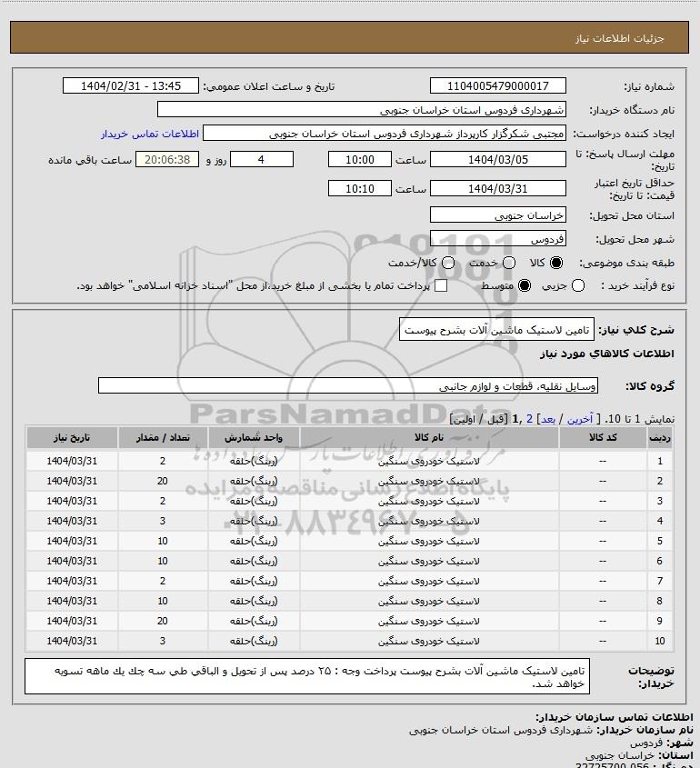Click the response deadline date 1404/03/05

(497, 159)
